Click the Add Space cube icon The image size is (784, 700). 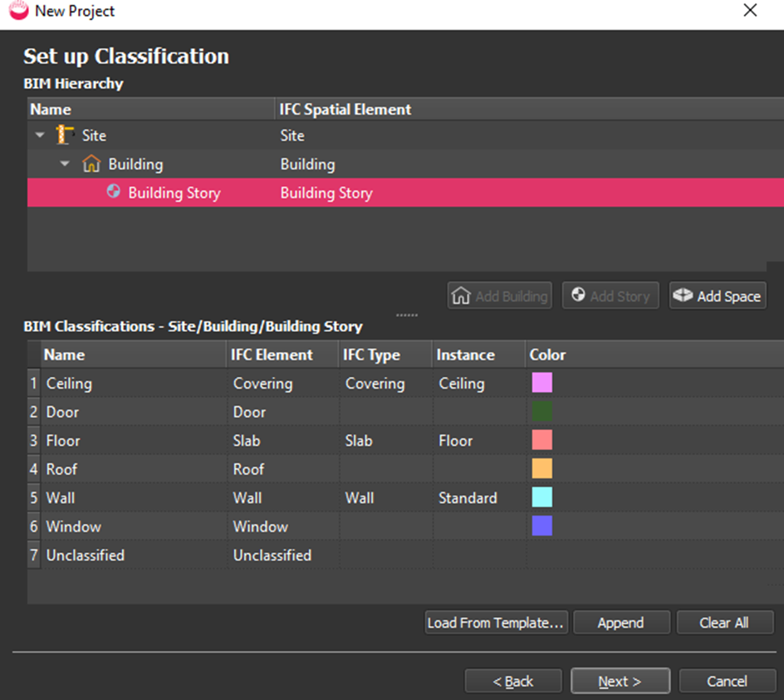683,296
